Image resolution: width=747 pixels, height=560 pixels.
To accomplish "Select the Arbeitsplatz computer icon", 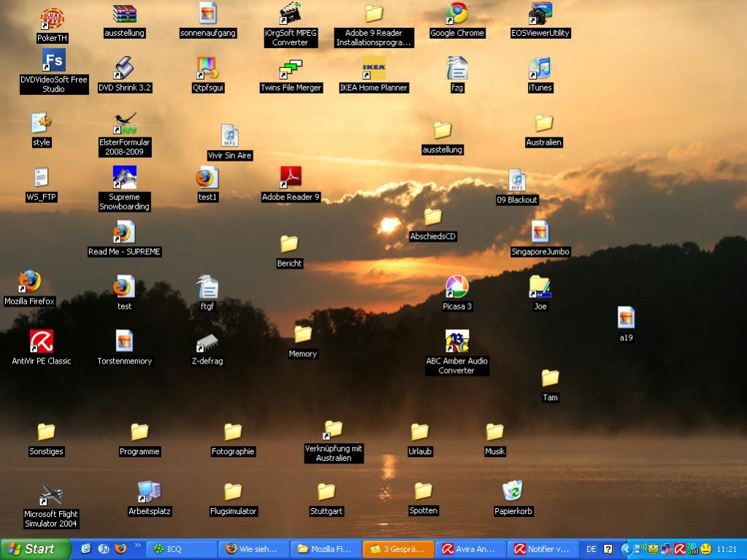I will pos(149,491).
